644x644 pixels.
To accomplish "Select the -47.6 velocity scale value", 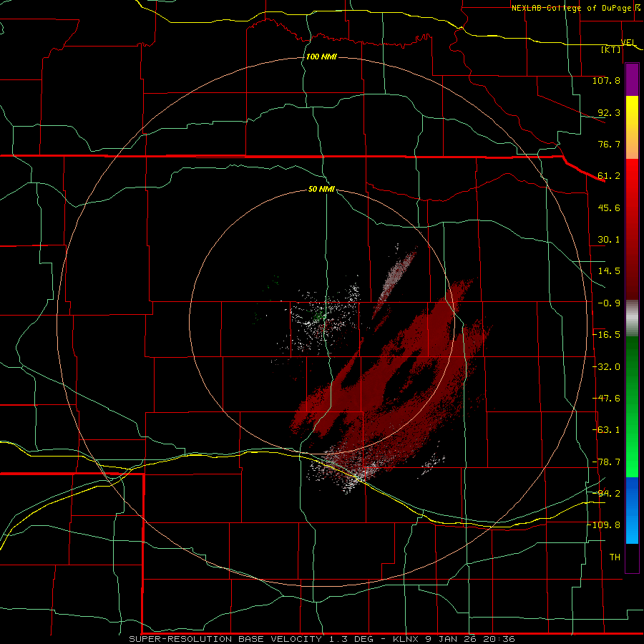I will point(606,399).
